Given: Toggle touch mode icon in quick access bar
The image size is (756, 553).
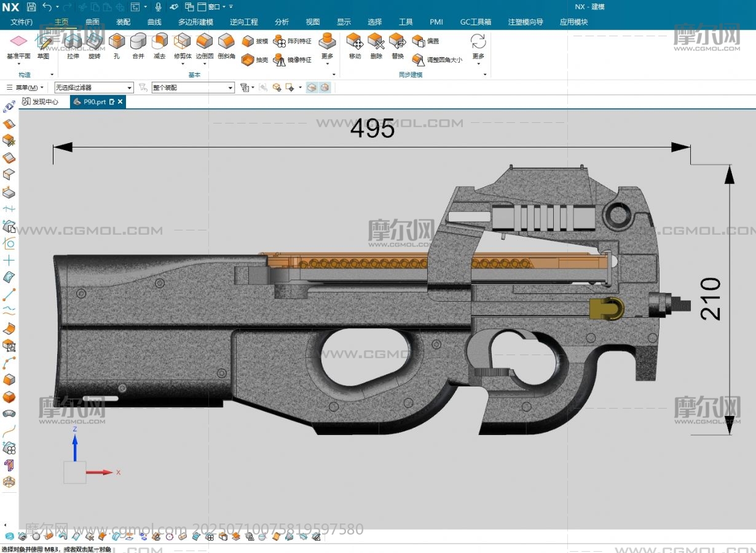Looking at the screenshot, I should (x=175, y=7).
